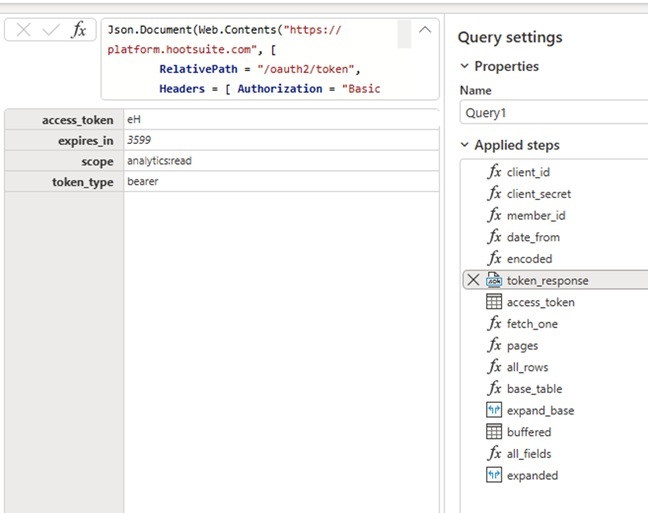Viewport: 648px width, 513px height.
Task: Click the expand_base step expand icon
Action: coord(494,410)
